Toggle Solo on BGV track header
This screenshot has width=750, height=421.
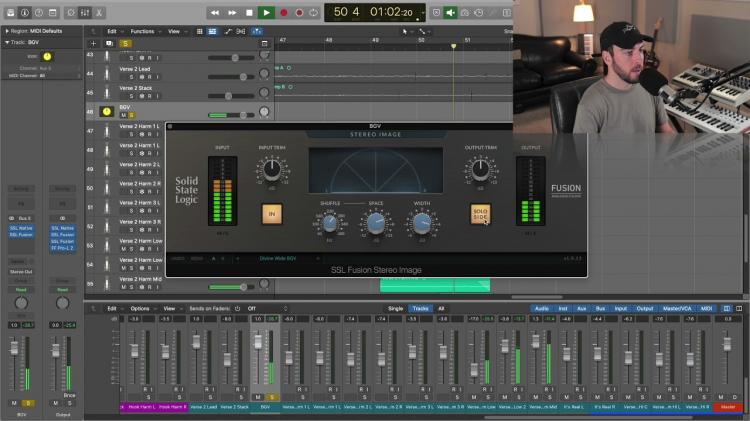pos(131,115)
